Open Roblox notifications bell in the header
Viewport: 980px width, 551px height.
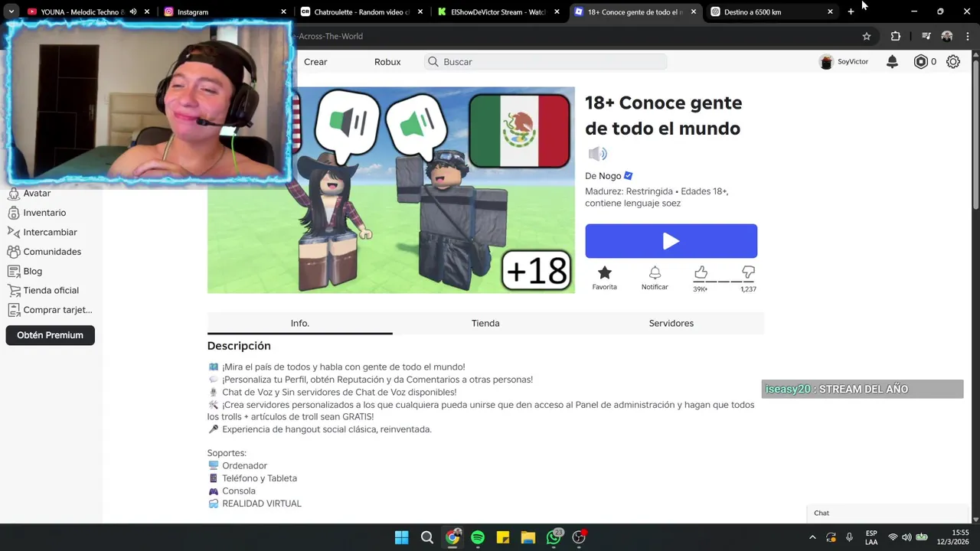point(892,62)
